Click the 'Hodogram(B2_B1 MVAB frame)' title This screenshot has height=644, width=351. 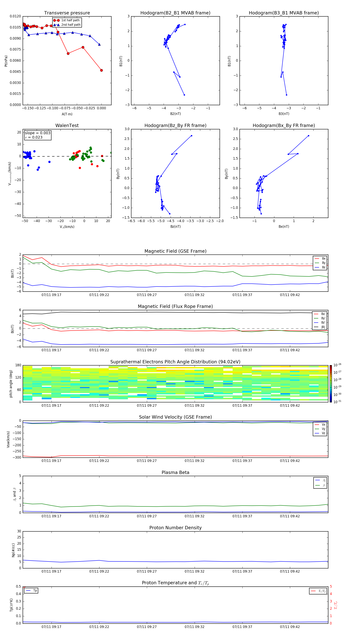coord(175,13)
